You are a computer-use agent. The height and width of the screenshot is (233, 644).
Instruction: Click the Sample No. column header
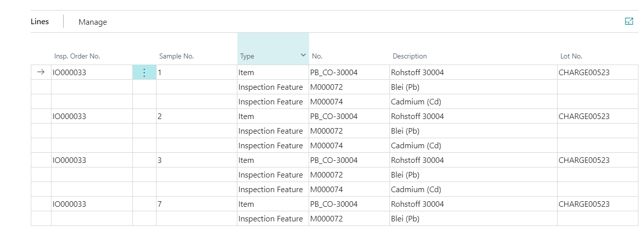click(x=176, y=56)
